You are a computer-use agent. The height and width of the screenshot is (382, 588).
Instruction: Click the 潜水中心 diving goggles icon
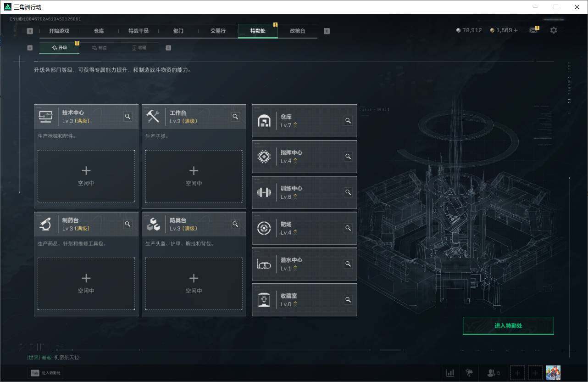tap(264, 264)
